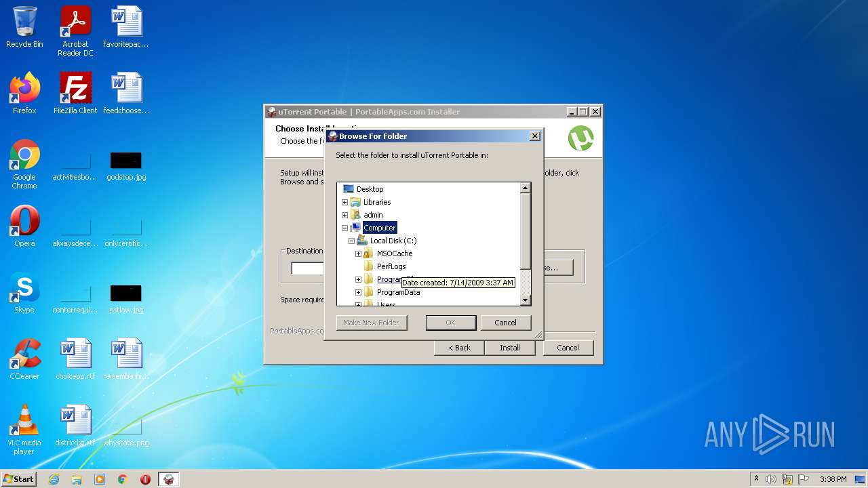The width and height of the screenshot is (868, 488).
Task: Open the Recycle Bin desktop icon
Action: 24,27
